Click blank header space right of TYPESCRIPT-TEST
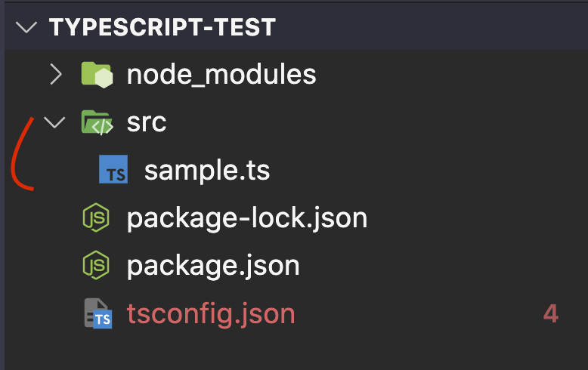Screen dimensions: 588x370 (432, 27)
